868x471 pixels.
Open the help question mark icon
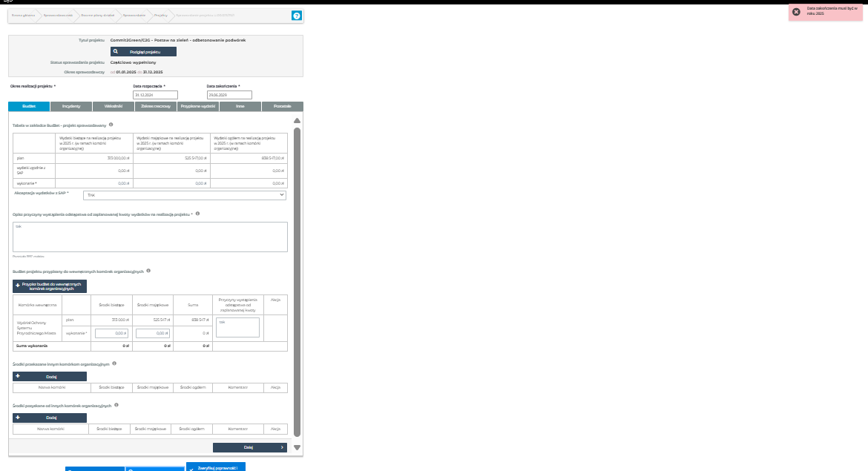point(297,16)
